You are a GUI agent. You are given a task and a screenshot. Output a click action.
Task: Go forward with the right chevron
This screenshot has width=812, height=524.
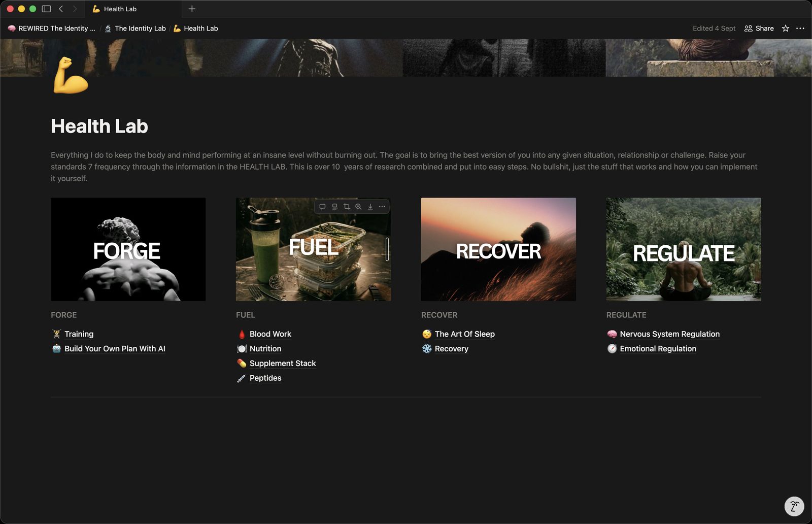coord(75,9)
